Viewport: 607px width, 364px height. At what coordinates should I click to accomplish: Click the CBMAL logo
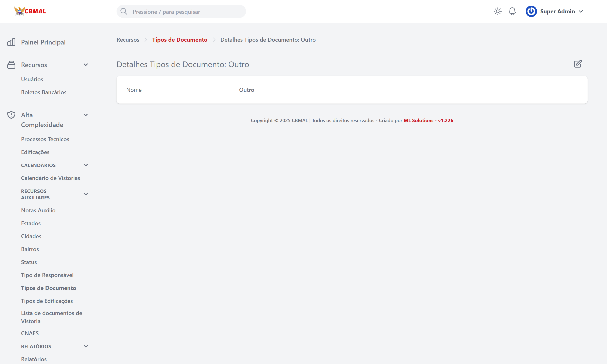point(30,11)
